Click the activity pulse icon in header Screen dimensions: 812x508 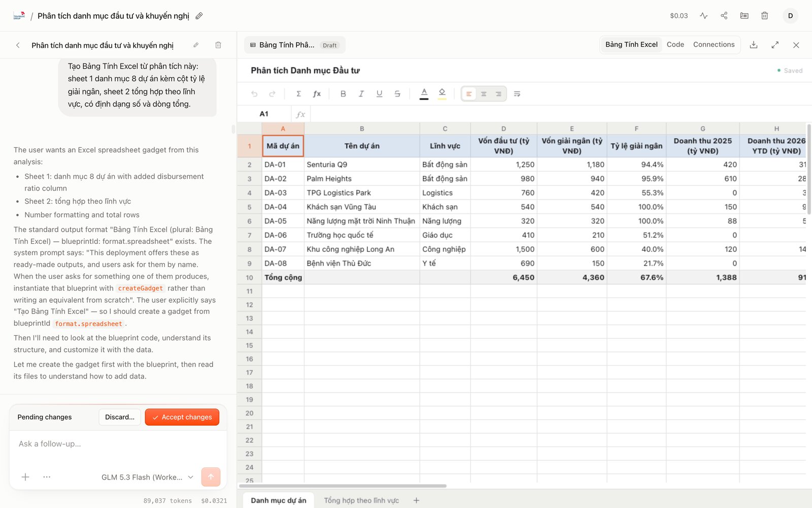[704, 16]
